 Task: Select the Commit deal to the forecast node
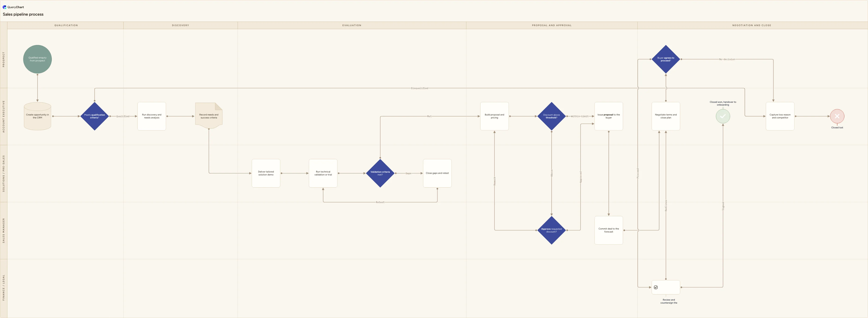pos(609,230)
